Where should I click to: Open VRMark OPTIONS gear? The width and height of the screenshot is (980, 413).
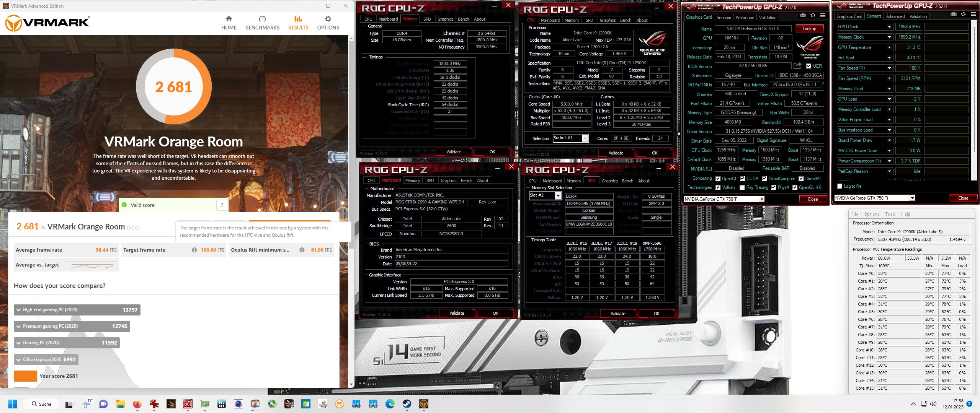pyautogui.click(x=328, y=23)
